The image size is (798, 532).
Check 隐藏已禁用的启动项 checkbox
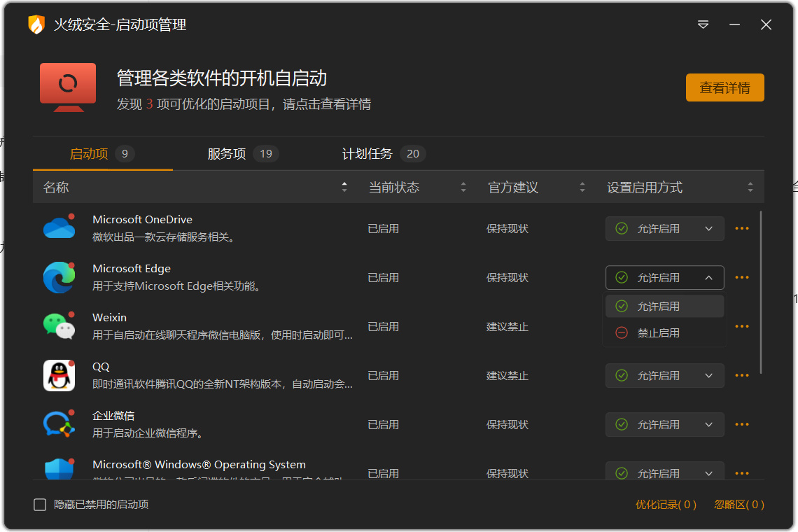pyautogui.click(x=40, y=505)
